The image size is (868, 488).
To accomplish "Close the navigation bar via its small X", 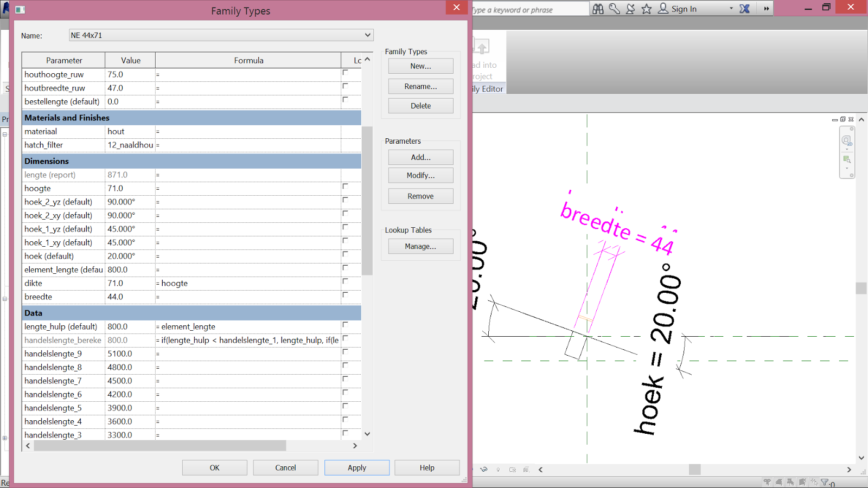I will click(x=852, y=129).
